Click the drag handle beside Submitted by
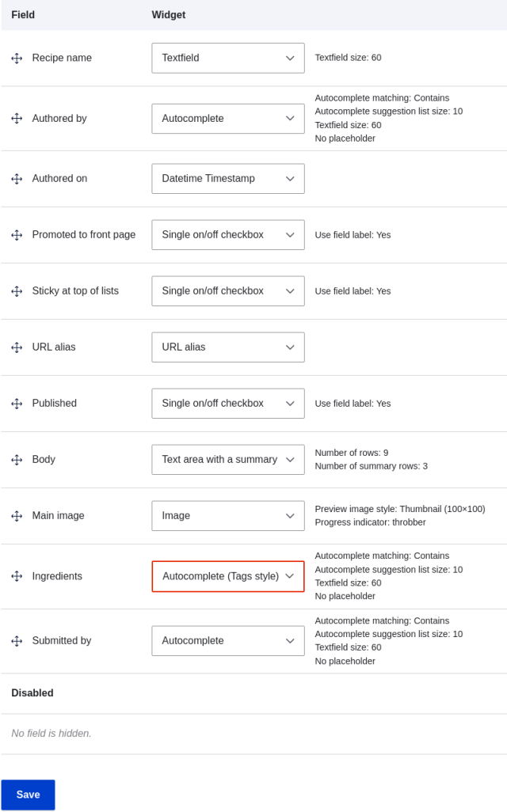Image resolution: width=507 pixels, height=812 pixels. (16, 640)
